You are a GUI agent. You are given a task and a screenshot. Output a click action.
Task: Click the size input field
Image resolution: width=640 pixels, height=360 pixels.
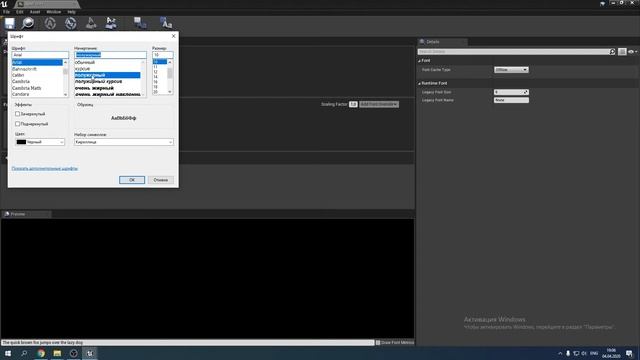pos(163,55)
